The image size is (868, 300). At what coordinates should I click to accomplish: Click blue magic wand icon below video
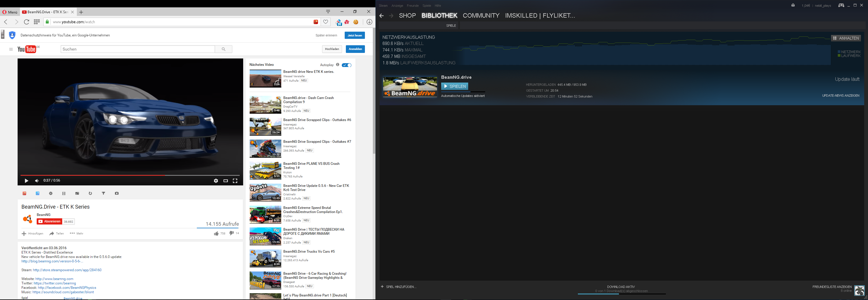click(x=38, y=193)
